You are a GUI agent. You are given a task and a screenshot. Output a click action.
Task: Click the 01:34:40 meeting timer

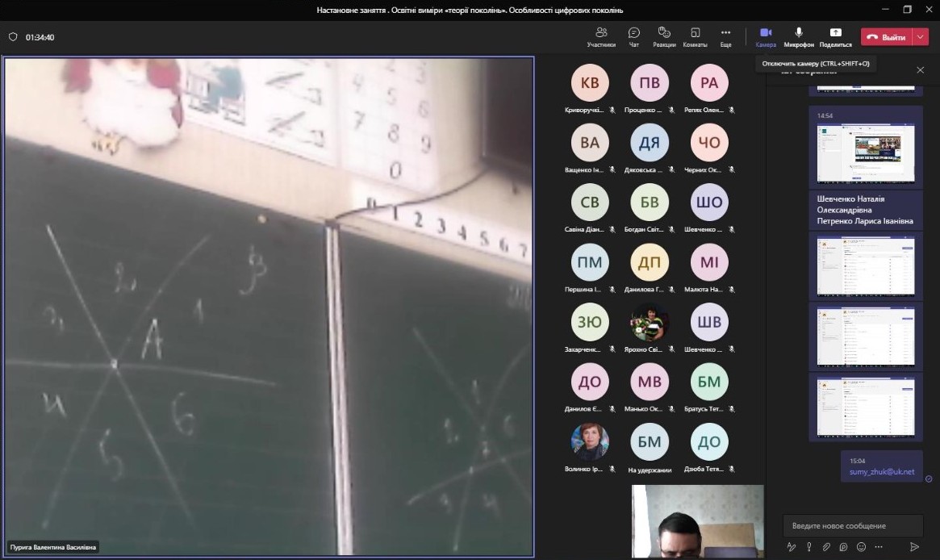[x=40, y=37]
